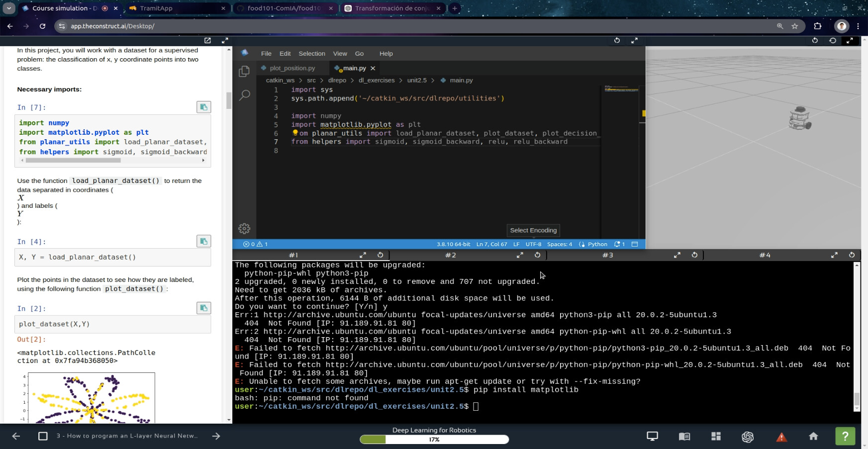Maximize terminal #1 with the expand icon
The height and width of the screenshot is (449, 868).
[x=363, y=255]
